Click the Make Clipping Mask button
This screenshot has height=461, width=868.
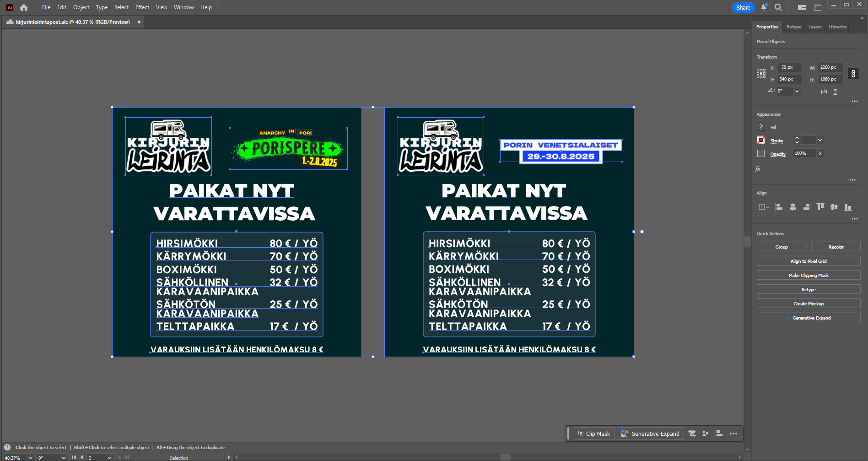click(x=808, y=275)
